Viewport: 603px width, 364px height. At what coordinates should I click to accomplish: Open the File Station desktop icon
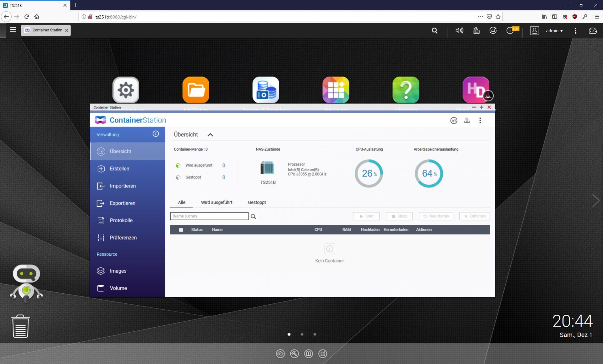point(196,90)
